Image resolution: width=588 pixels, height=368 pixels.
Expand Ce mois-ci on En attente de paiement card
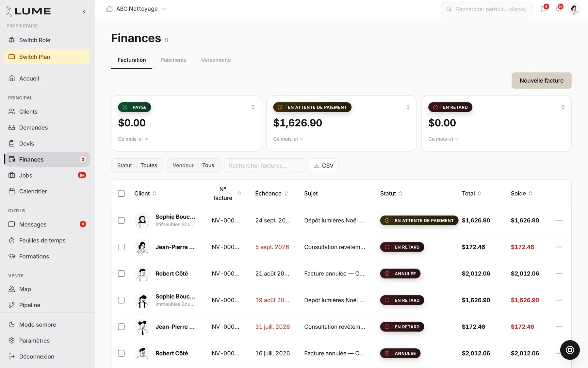click(x=288, y=139)
